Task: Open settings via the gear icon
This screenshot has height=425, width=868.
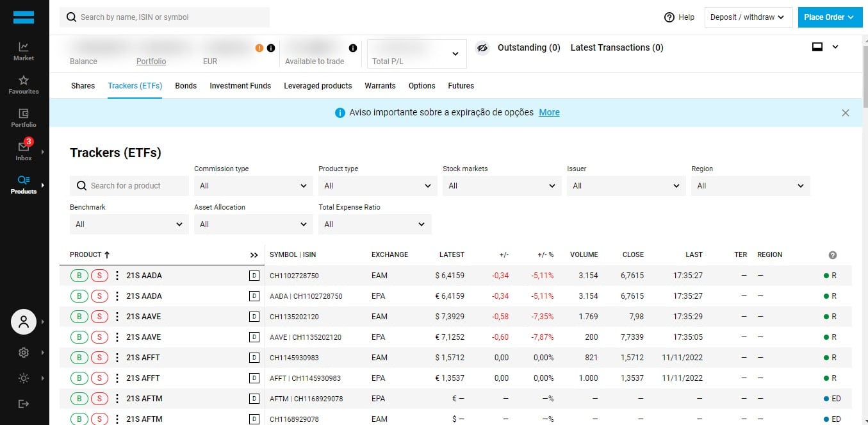Action: [x=23, y=352]
